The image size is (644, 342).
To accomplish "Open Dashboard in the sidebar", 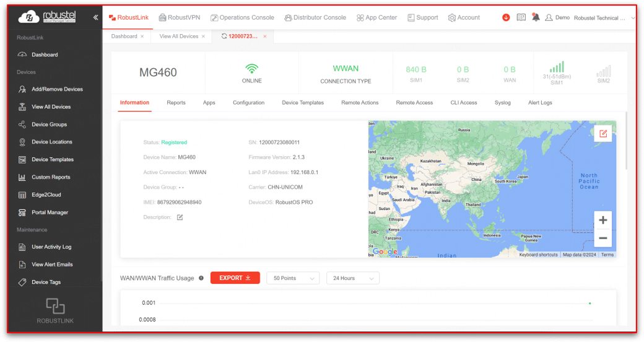I will click(45, 55).
